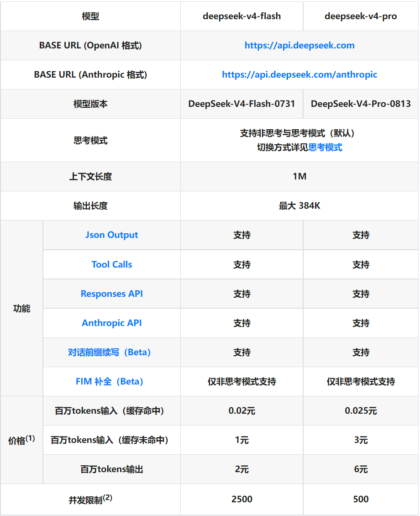
Task: Click the 模型 header cell
Action: click(x=90, y=16)
